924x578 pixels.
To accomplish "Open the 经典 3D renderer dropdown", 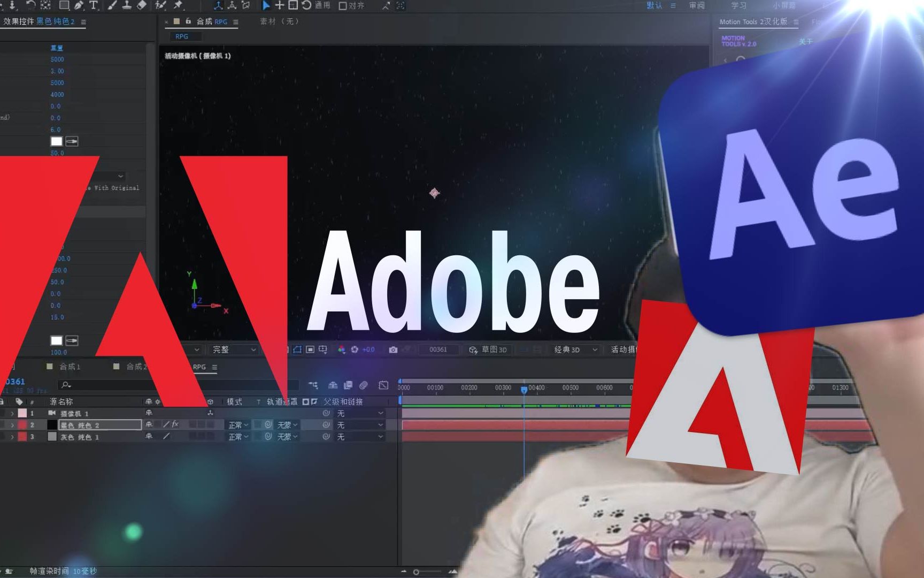I will (575, 349).
